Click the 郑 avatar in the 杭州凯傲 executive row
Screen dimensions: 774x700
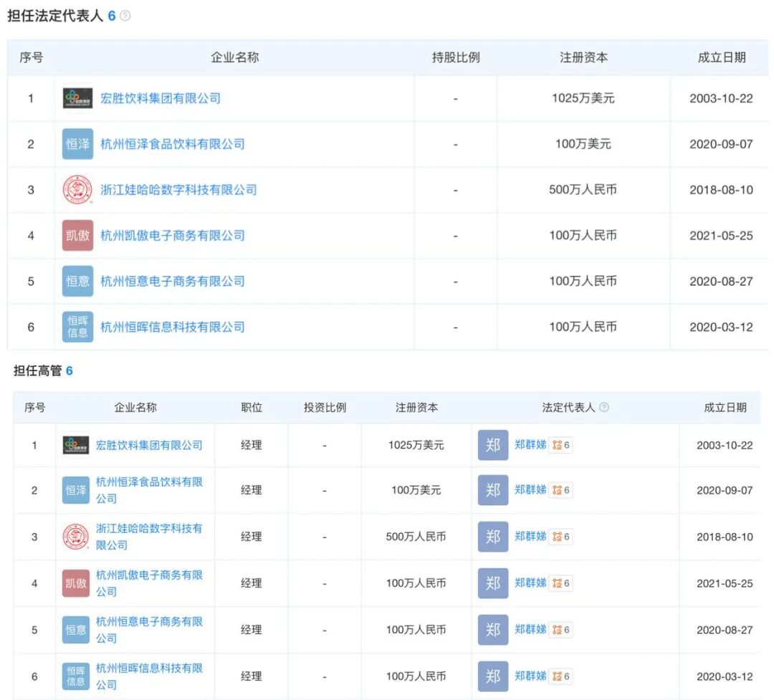493,583
